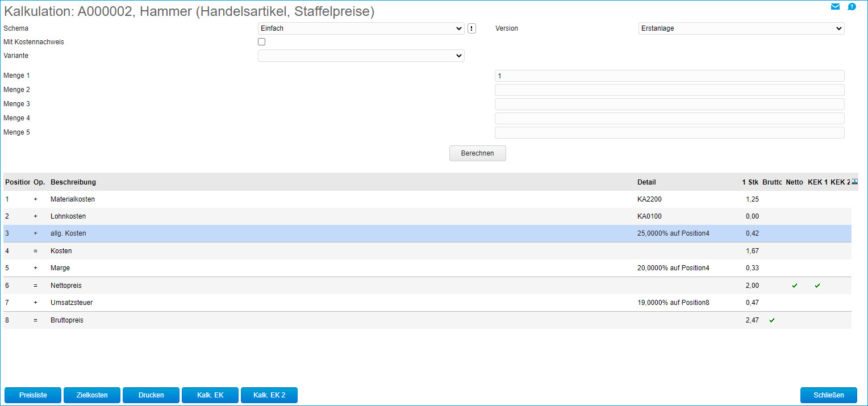Screen dimensions: 868x406
Task: Select the Umsatzsteuer row
Action: click(427, 303)
